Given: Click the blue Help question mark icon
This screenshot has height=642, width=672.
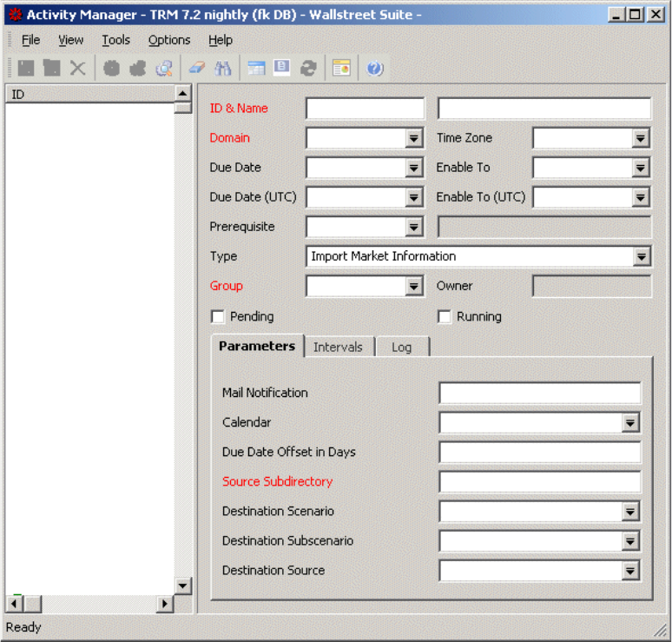Looking at the screenshot, I should pyautogui.click(x=374, y=68).
